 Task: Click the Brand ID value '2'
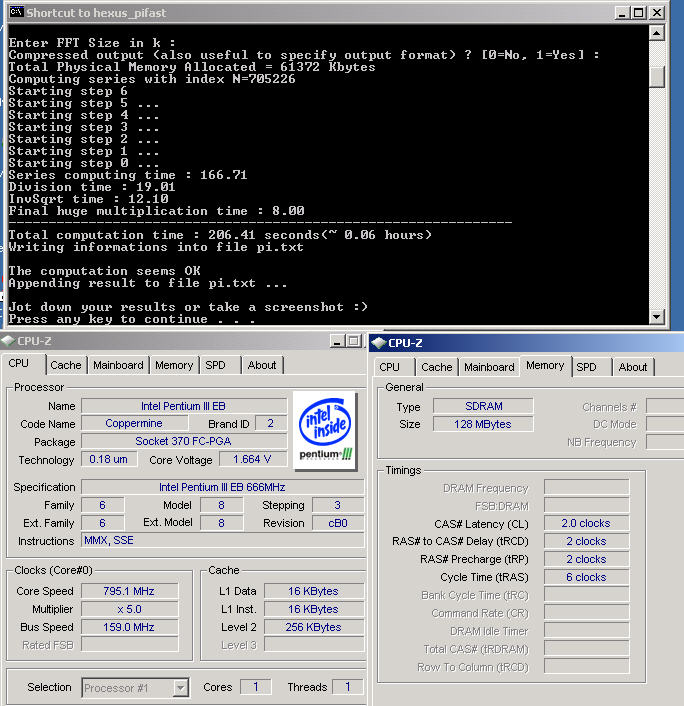coord(271,423)
